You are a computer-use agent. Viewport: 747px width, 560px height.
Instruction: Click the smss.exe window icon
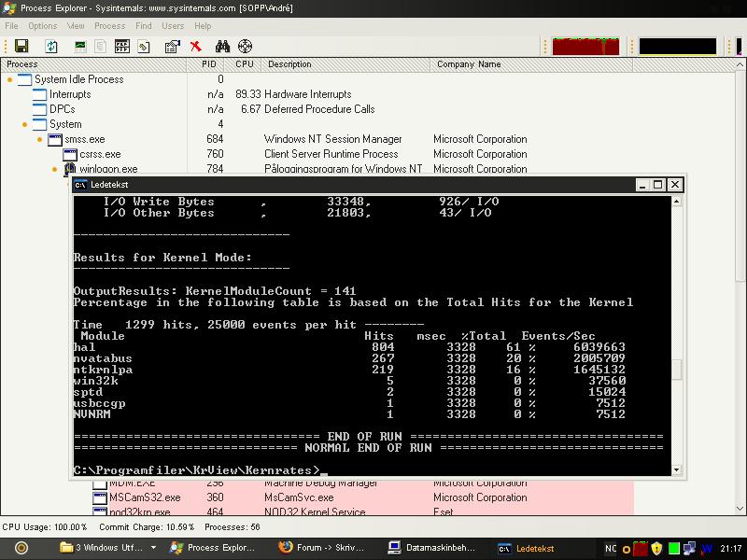55,139
